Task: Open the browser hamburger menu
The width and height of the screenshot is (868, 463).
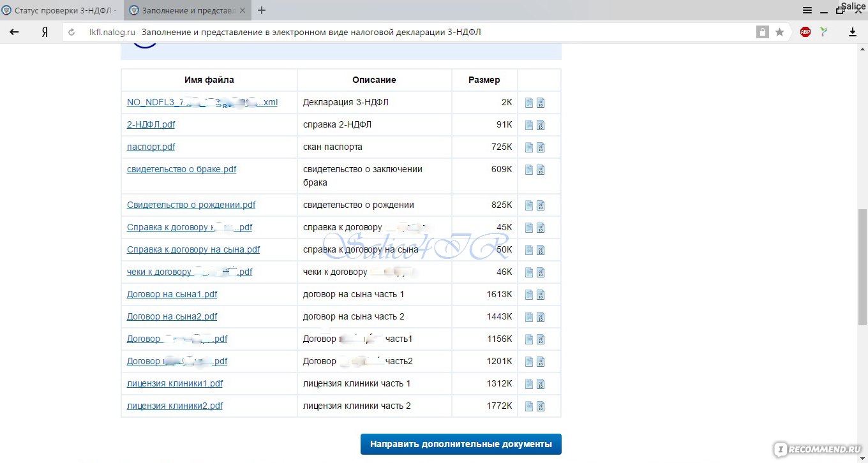Action: pyautogui.click(x=807, y=10)
